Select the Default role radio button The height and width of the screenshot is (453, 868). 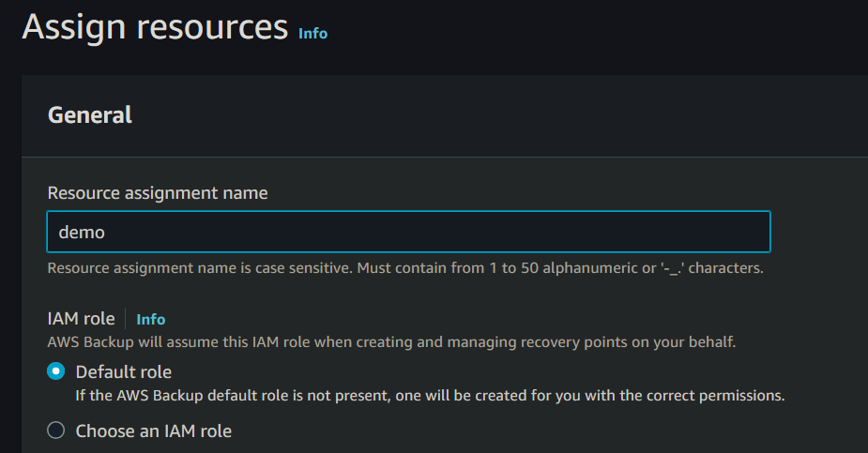tap(56, 371)
